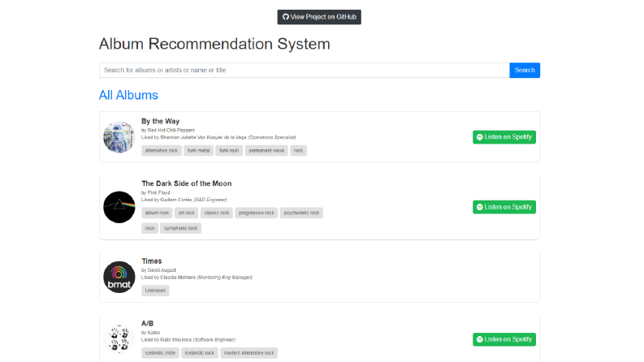Select the By the Way album title
The width and height of the screenshot is (644, 362).
click(161, 122)
